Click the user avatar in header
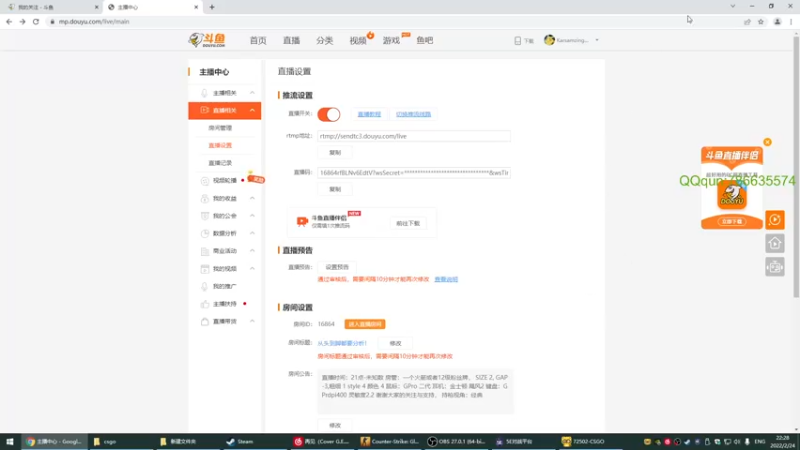This screenshot has height=450, width=800. (x=549, y=40)
